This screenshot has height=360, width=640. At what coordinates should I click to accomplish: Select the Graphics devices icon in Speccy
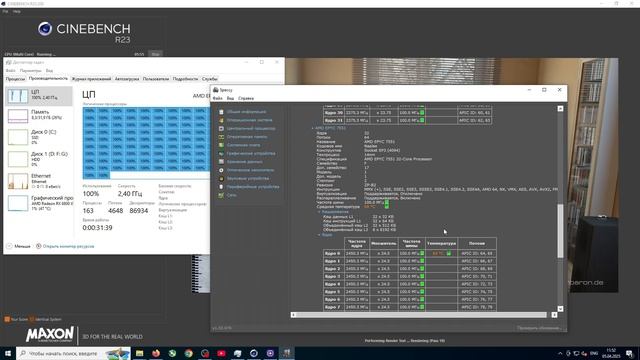pyautogui.click(x=221, y=153)
